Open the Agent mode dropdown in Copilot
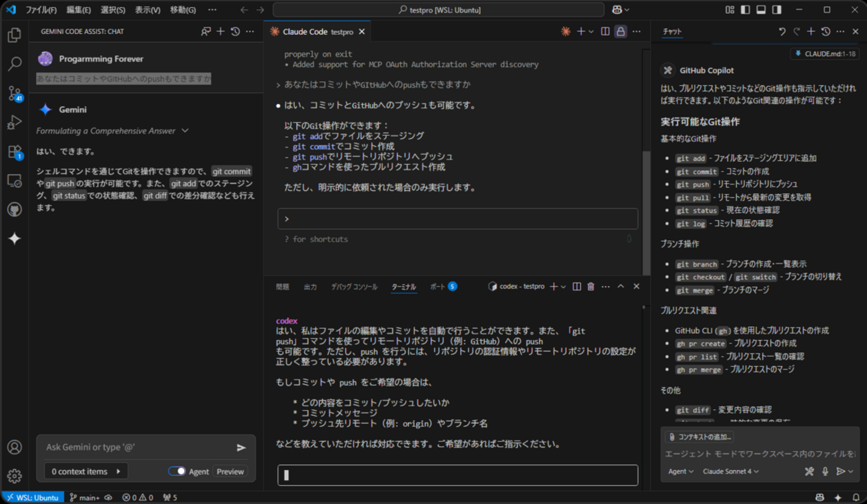Viewport: 867px width, 504px height. (680, 471)
